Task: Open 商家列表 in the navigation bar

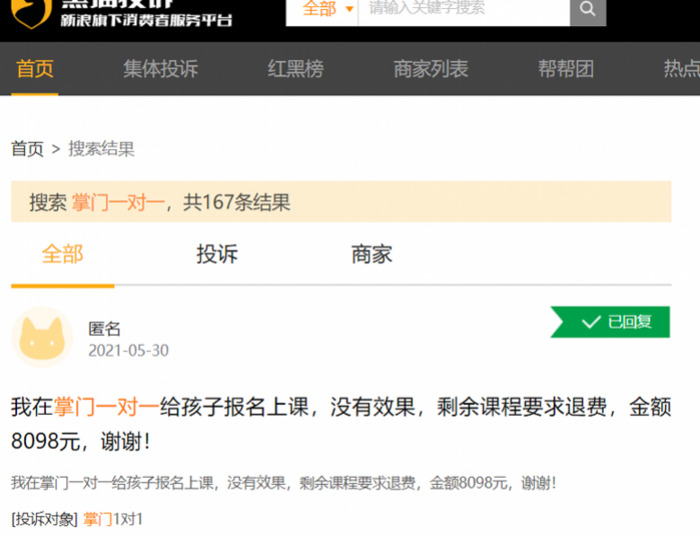Action: [x=431, y=69]
